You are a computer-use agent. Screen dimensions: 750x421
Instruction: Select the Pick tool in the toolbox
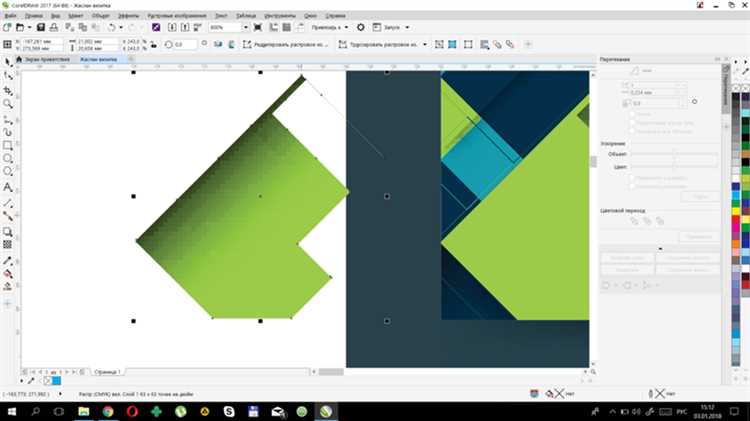point(8,62)
